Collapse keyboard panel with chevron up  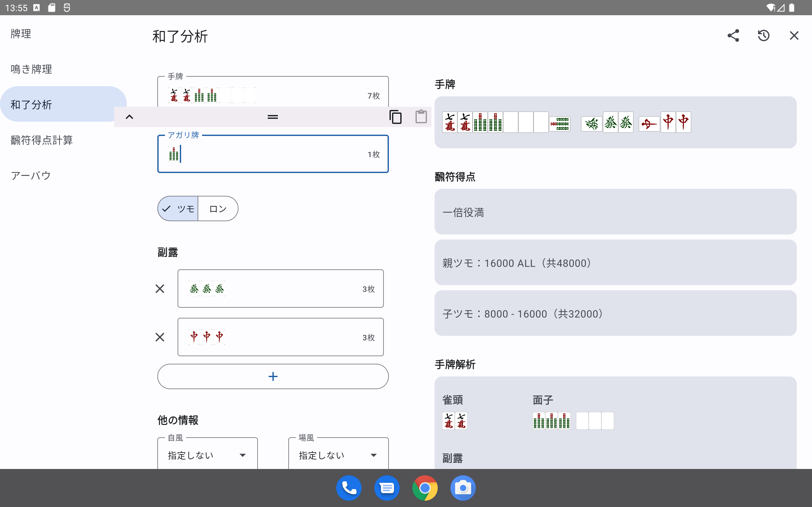click(129, 117)
